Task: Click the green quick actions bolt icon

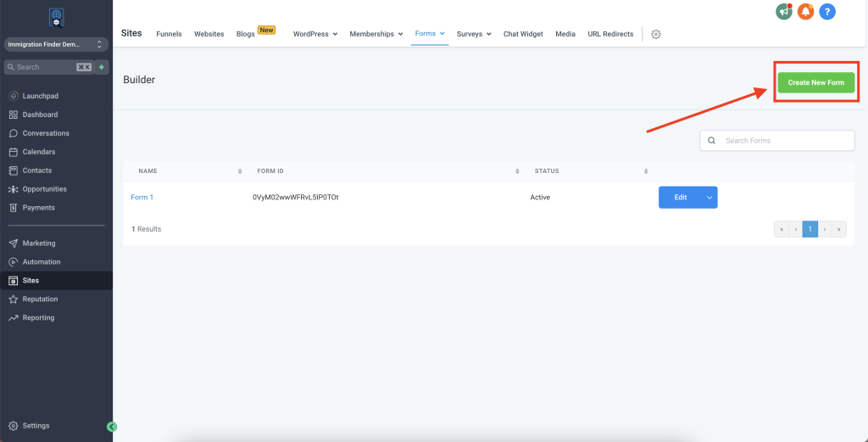Action: [102, 67]
